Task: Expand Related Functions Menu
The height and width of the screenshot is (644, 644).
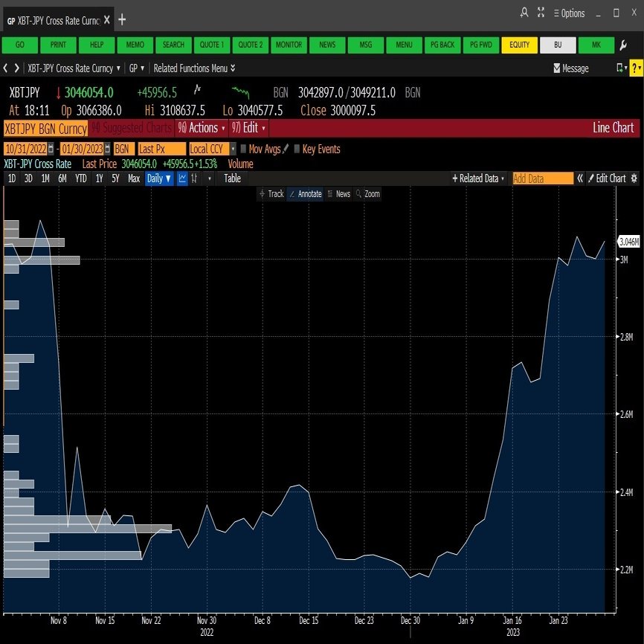Action: click(x=194, y=68)
